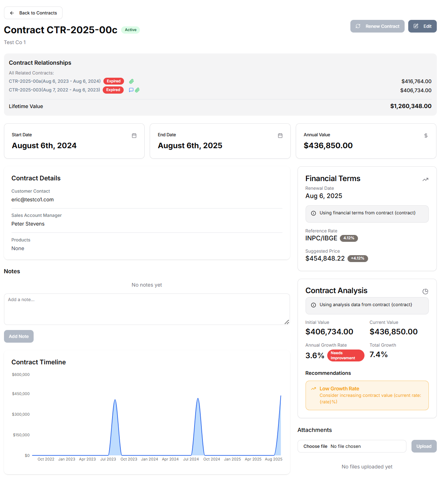448x480 pixels.
Task: Click the Expired badge for CTR-2025-00a
Action: point(114,81)
